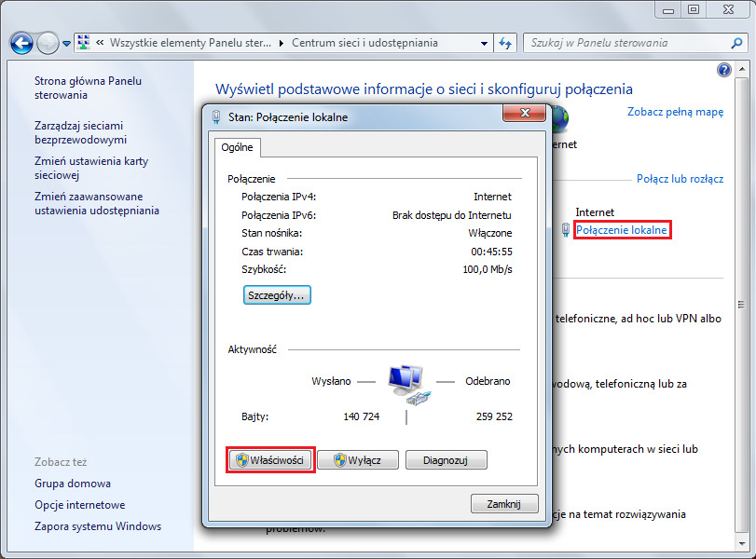Click the Internet globe icon in the network map
Image resolution: width=756 pixels, height=559 pixels.
pyautogui.click(x=559, y=118)
